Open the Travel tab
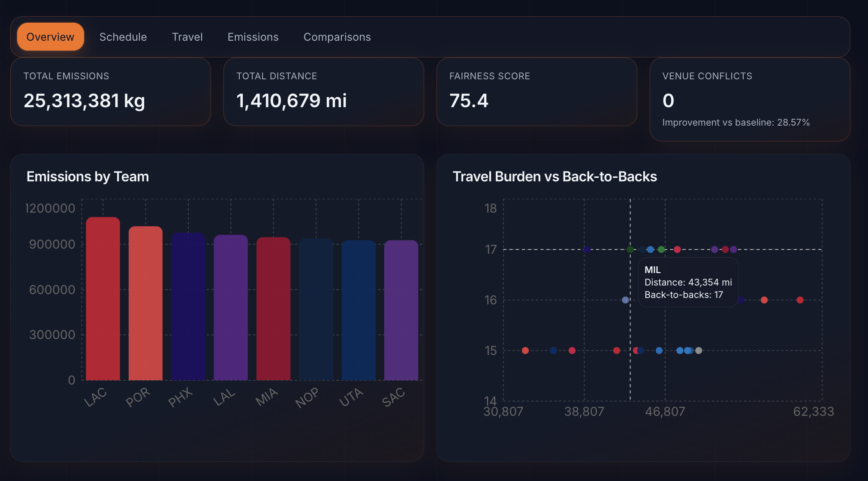 click(x=187, y=37)
